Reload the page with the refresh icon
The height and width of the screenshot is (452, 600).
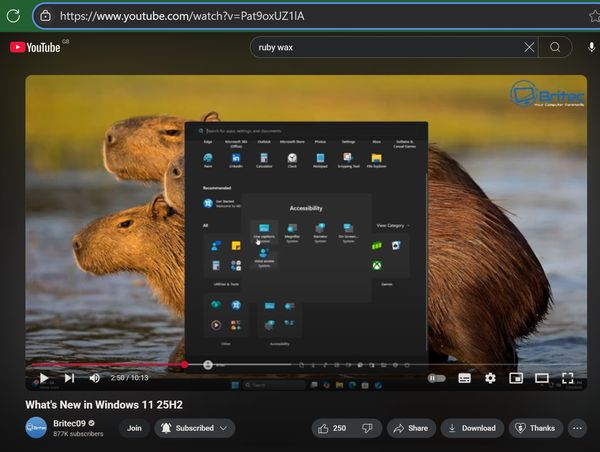13,16
